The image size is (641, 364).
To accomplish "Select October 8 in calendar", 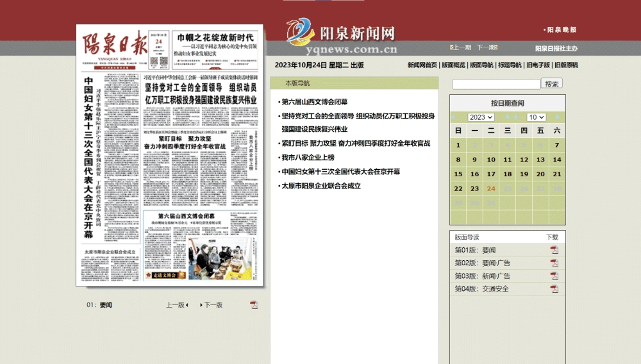I will 458,160.
